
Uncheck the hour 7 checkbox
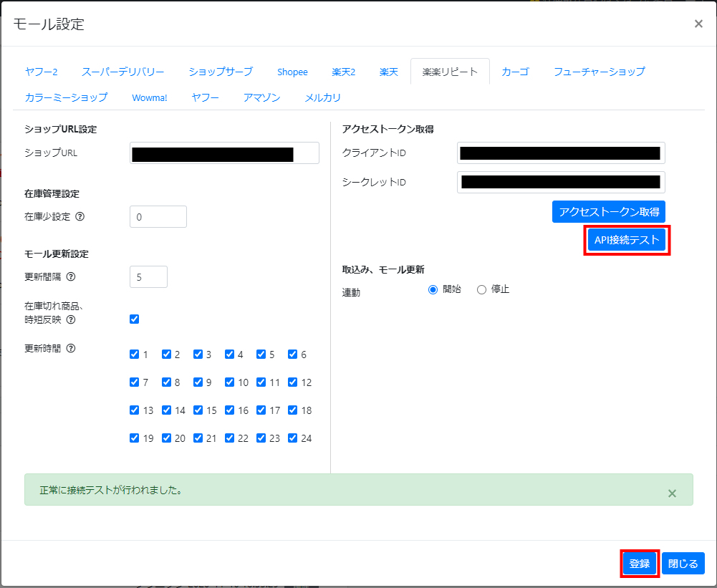pos(135,382)
